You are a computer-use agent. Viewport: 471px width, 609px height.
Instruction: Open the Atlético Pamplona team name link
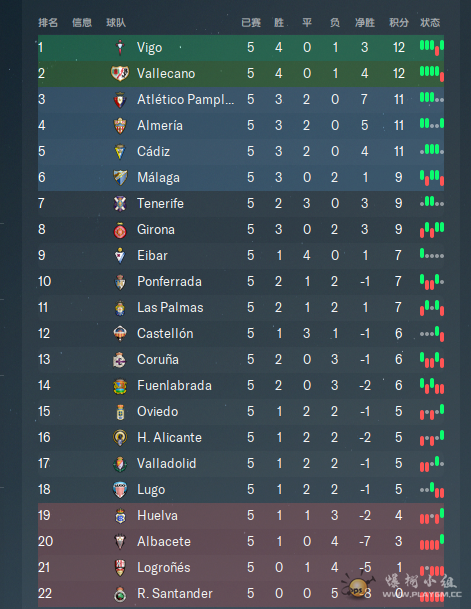pos(186,99)
